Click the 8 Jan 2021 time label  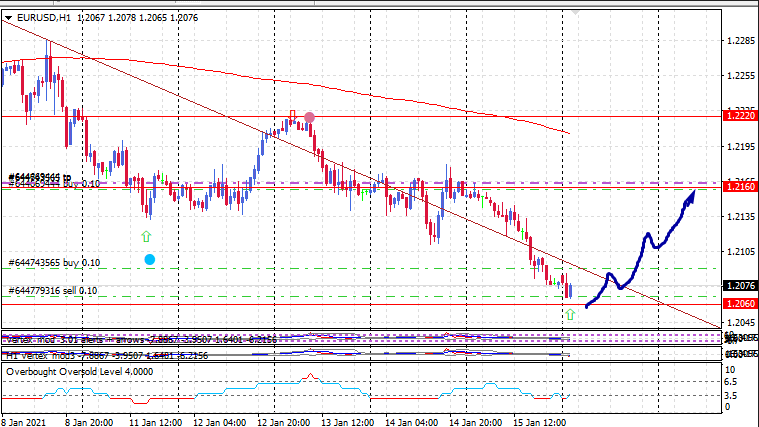[24, 422]
